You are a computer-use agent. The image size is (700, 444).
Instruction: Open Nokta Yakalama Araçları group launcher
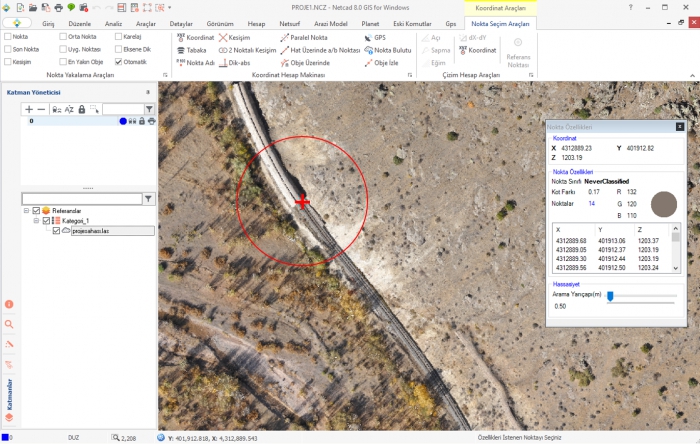[165, 75]
